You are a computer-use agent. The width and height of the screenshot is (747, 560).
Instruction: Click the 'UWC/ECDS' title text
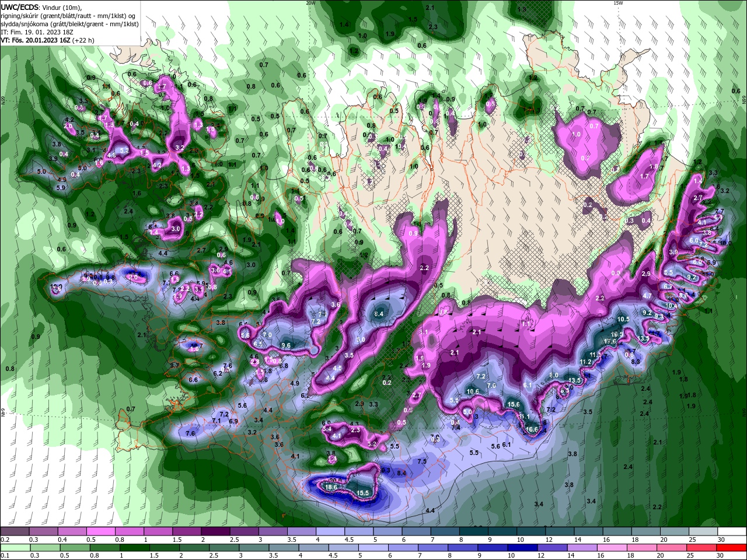19,6
